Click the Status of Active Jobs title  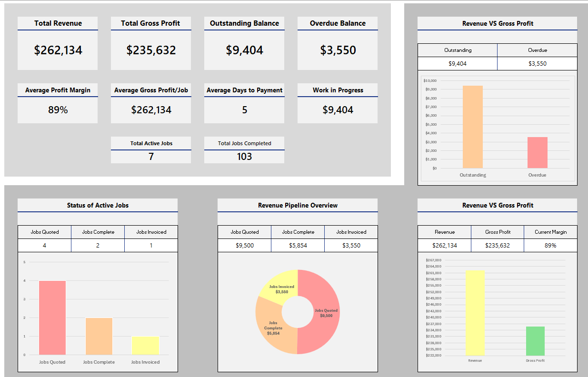click(x=98, y=206)
